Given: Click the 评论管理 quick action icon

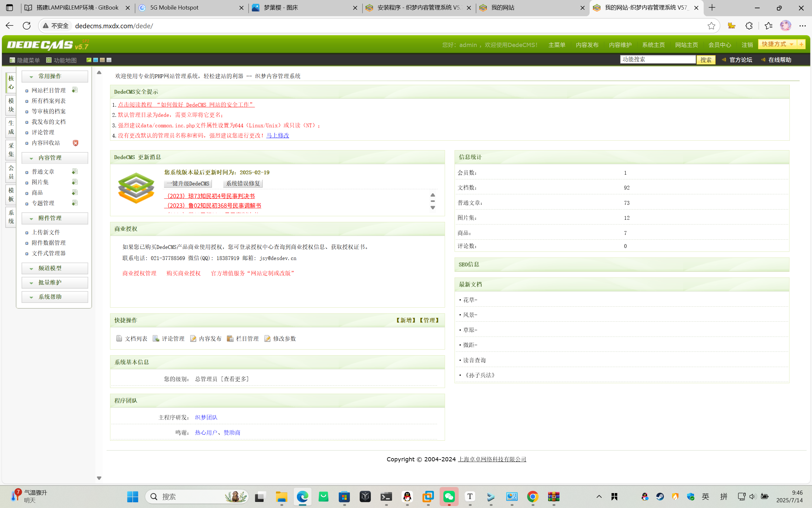Looking at the screenshot, I should click(x=156, y=338).
